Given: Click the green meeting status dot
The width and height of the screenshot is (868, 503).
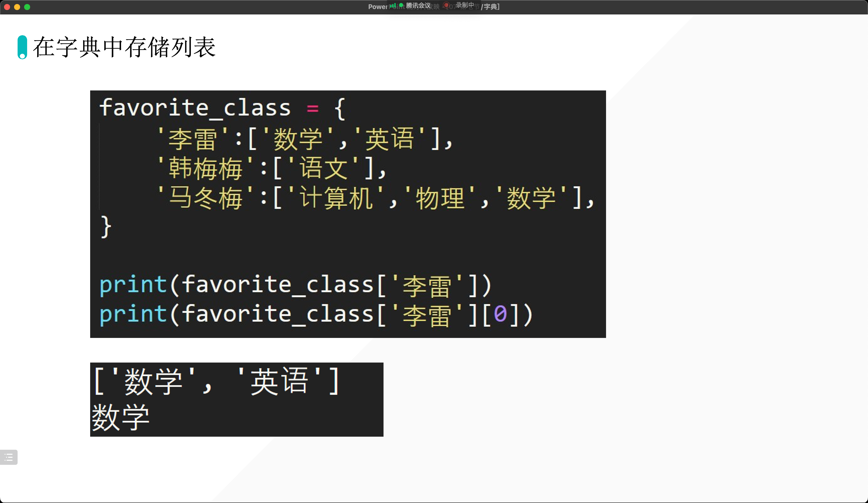Looking at the screenshot, I should pos(401,5).
